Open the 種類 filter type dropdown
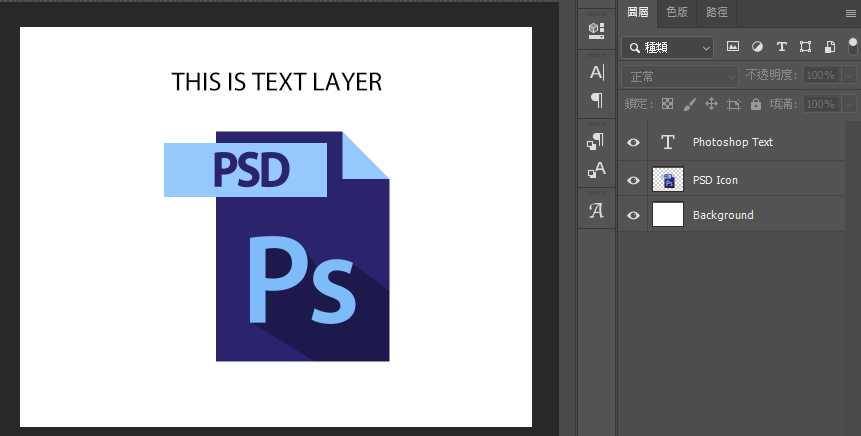This screenshot has width=861, height=436. pos(668,48)
